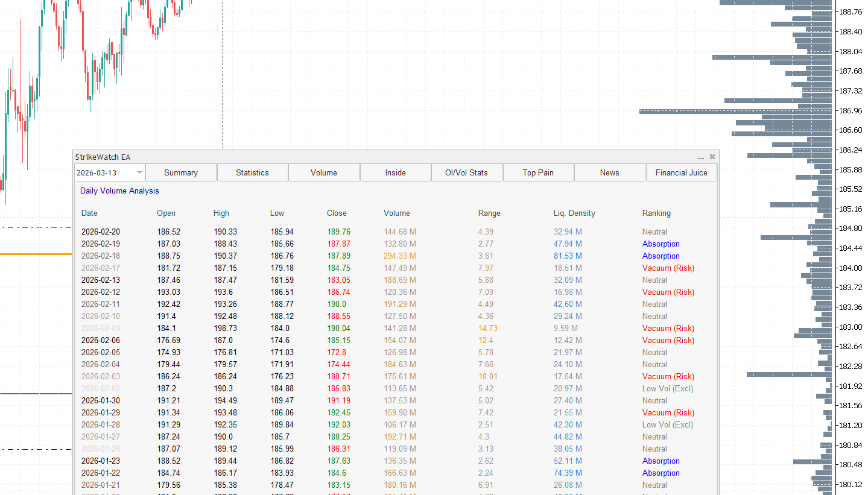Viewport: 868px width, 495px height.
Task: Switch to the News tab
Action: (x=609, y=172)
